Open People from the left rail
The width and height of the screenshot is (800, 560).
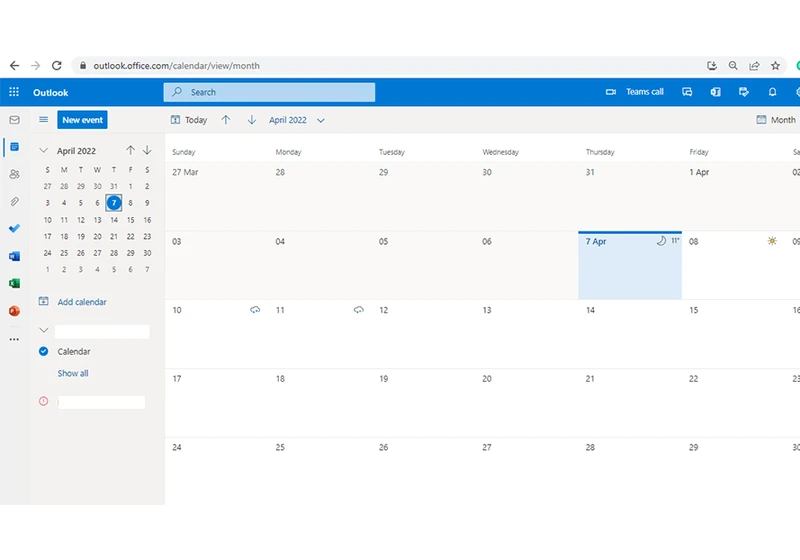[x=14, y=174]
